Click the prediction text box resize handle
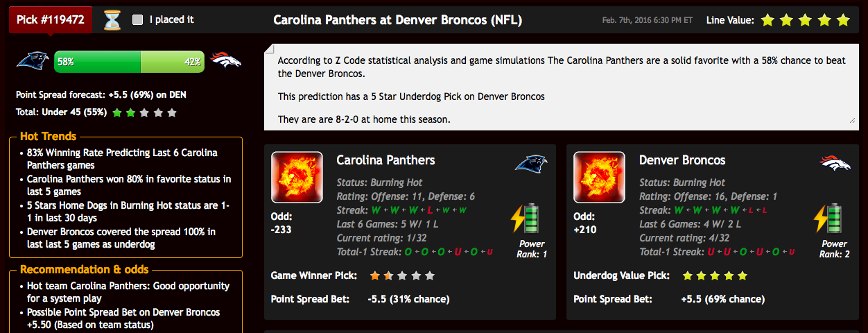This screenshot has width=868, height=333. 851,120
